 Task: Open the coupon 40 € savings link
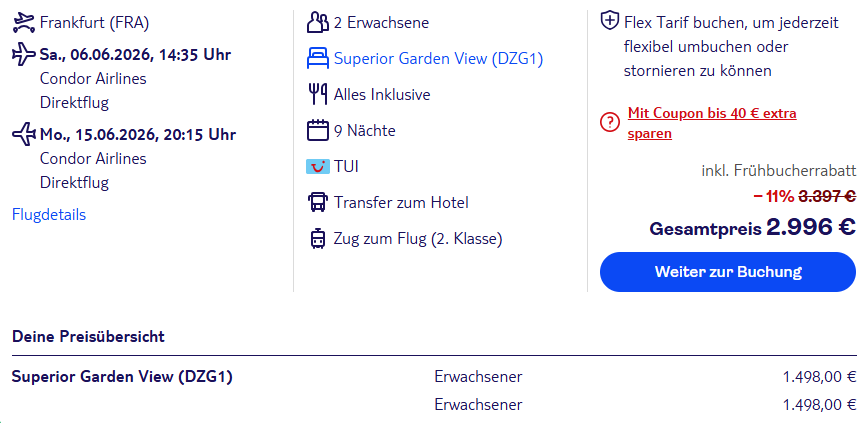click(x=711, y=123)
